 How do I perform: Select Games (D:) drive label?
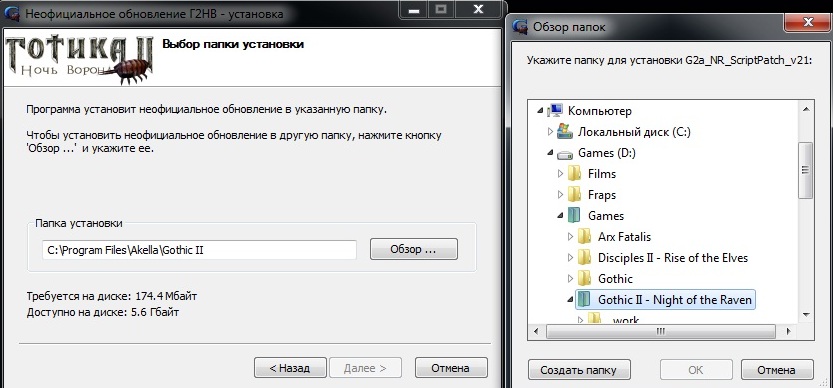(607, 153)
